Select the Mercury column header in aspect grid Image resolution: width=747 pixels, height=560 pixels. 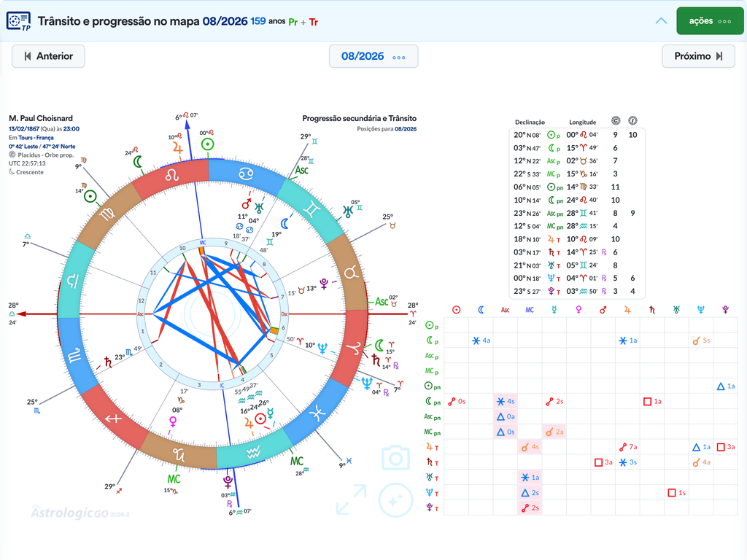tap(554, 310)
